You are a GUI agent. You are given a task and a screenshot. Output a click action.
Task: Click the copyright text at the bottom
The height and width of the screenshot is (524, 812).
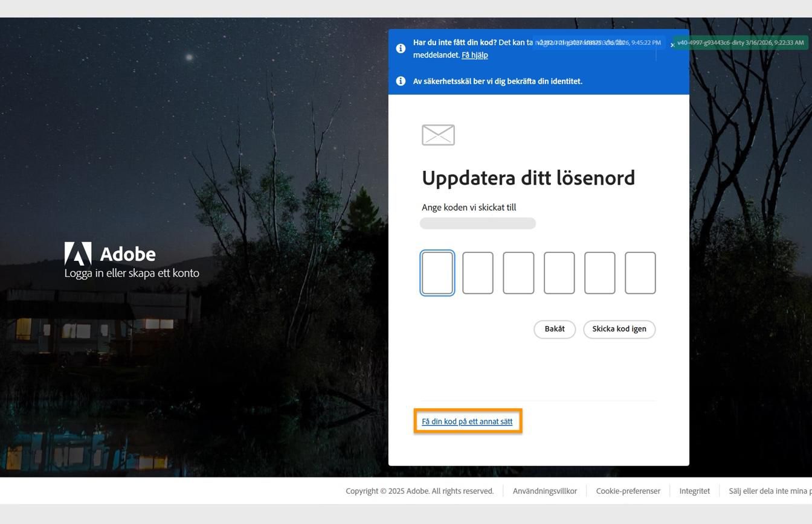tap(419, 491)
